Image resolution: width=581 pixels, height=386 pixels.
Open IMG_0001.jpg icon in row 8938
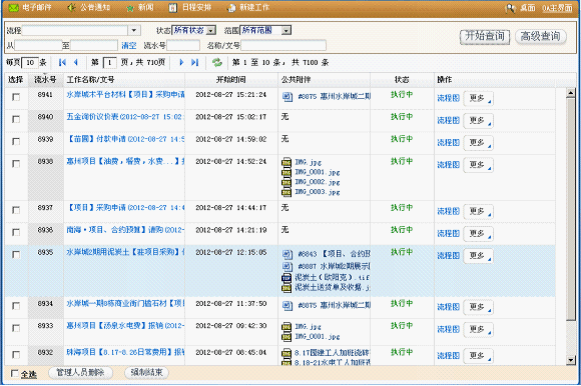[x=286, y=172]
